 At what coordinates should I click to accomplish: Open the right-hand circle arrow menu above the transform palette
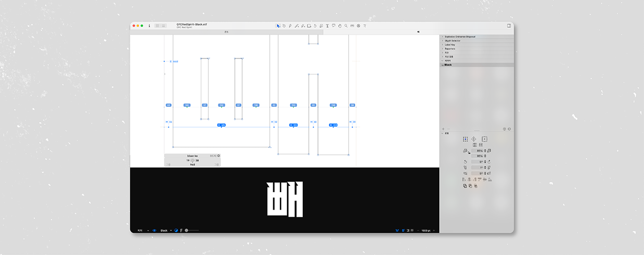pyautogui.click(x=509, y=129)
